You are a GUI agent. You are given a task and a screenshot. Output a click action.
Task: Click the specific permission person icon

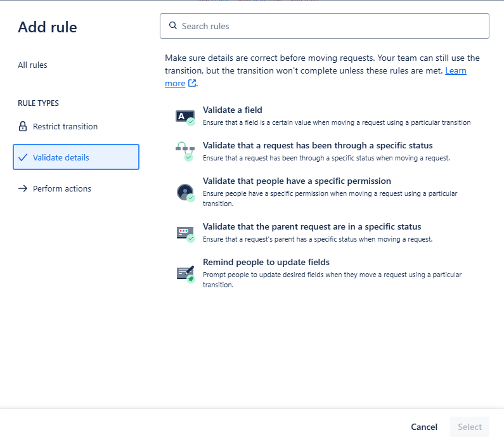tap(186, 193)
